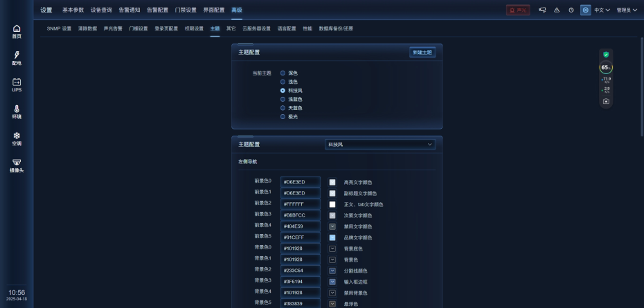This screenshot has height=308, width=644.
Task: Open color swatch for 品牌文字颜色 (#91CEFF)
Action: 332,237
